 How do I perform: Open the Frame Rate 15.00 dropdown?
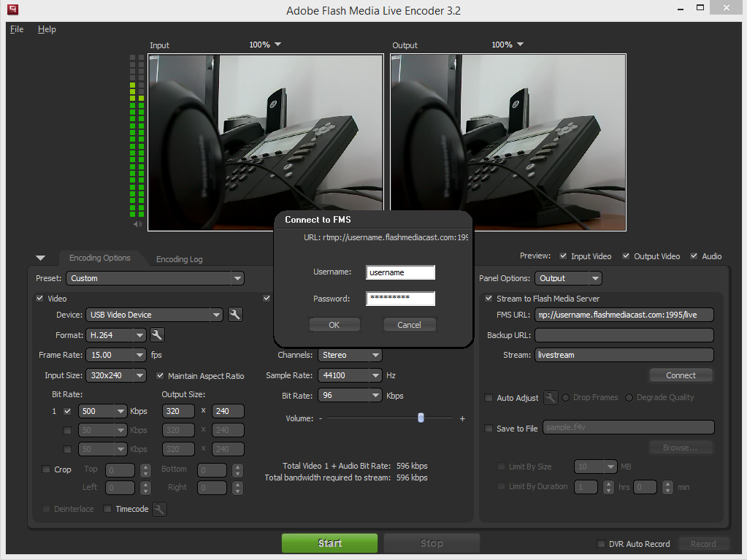coord(116,356)
